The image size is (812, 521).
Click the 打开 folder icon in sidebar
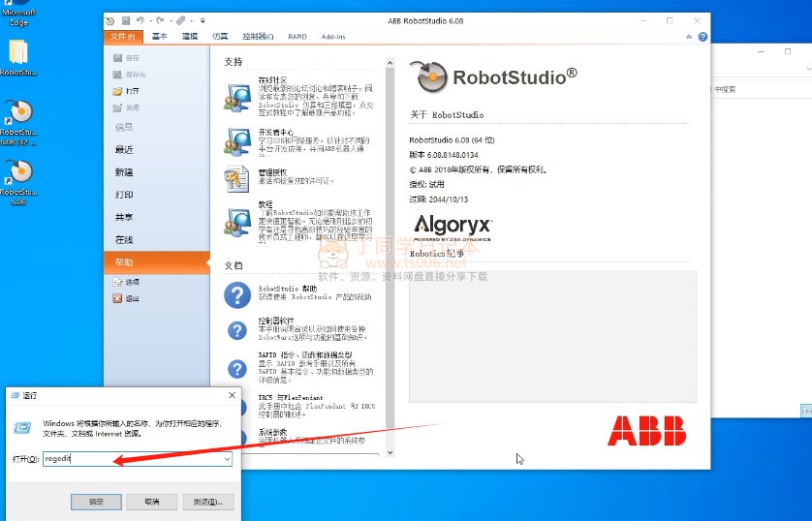(x=118, y=91)
